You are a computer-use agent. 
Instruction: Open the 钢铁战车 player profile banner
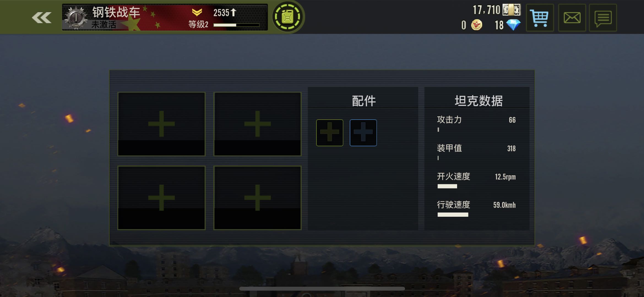(x=165, y=17)
